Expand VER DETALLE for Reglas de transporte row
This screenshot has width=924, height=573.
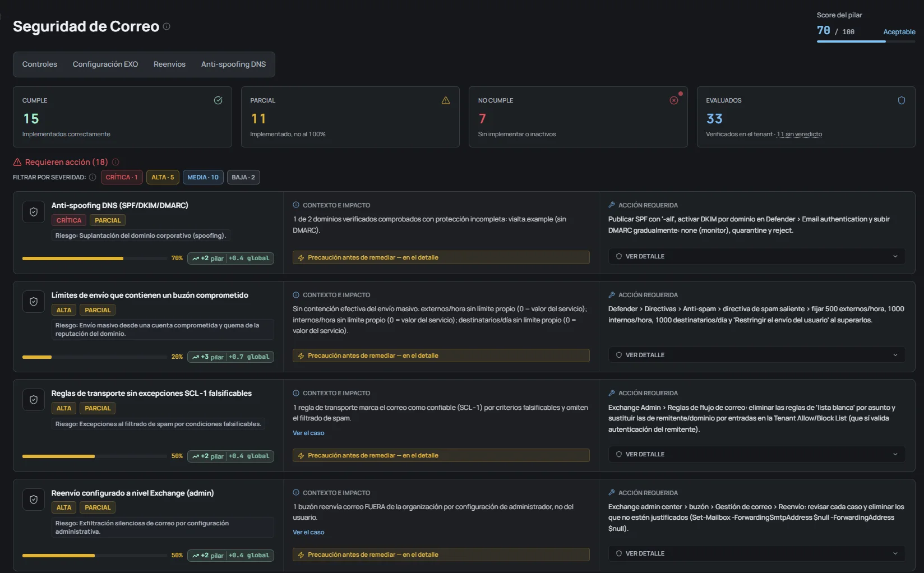(757, 454)
